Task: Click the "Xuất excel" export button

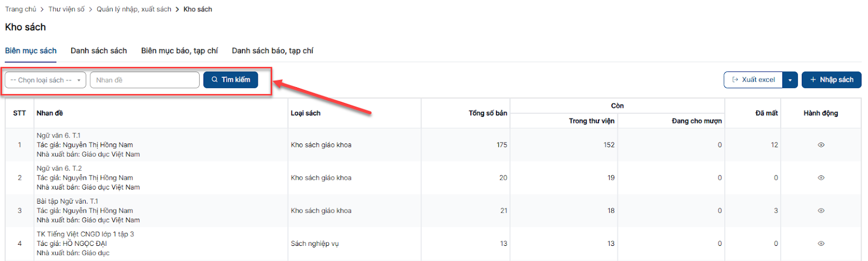Action: point(753,80)
